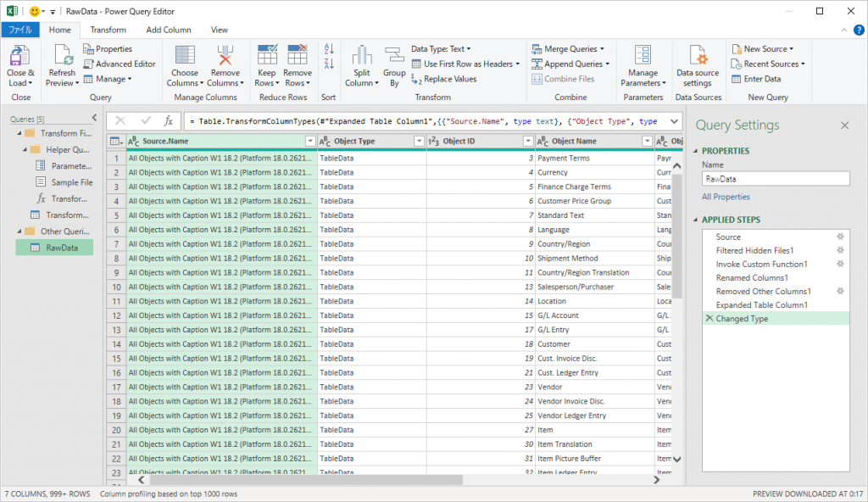Collapse the Transform Fi... folder

tap(19, 133)
